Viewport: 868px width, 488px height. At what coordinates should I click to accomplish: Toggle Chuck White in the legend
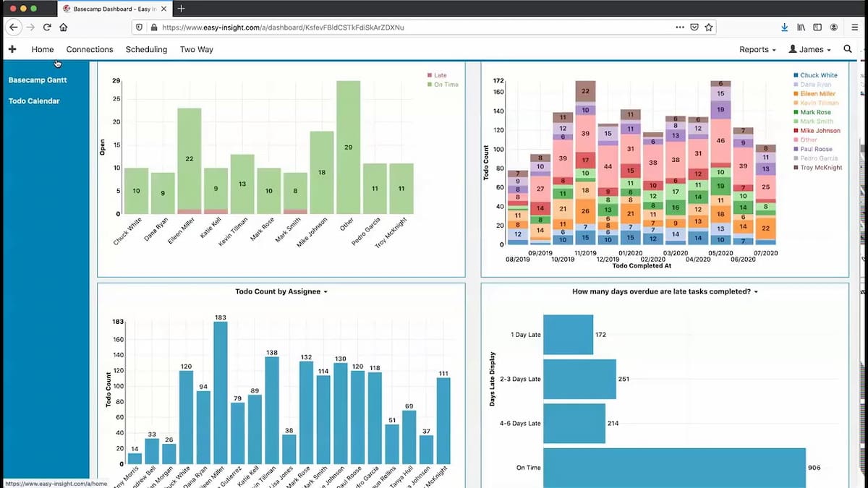click(815, 75)
